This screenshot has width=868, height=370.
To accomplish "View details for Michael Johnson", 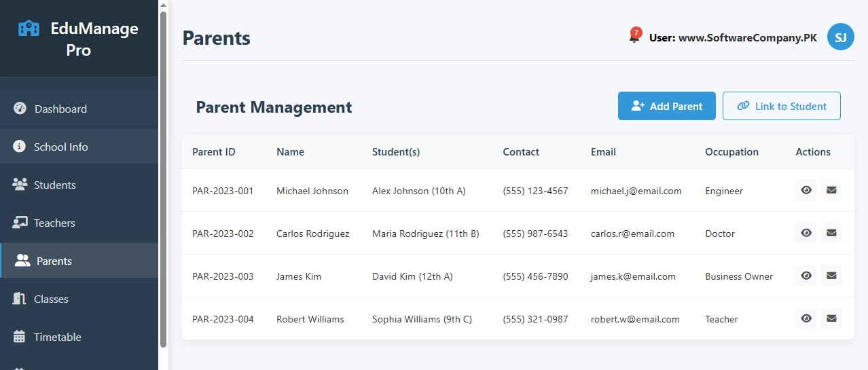I will 806,190.
